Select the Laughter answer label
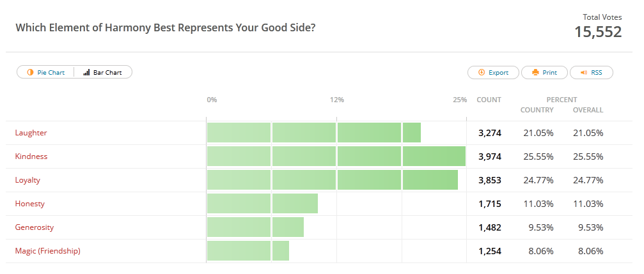The width and height of the screenshot is (644, 274). [31, 133]
